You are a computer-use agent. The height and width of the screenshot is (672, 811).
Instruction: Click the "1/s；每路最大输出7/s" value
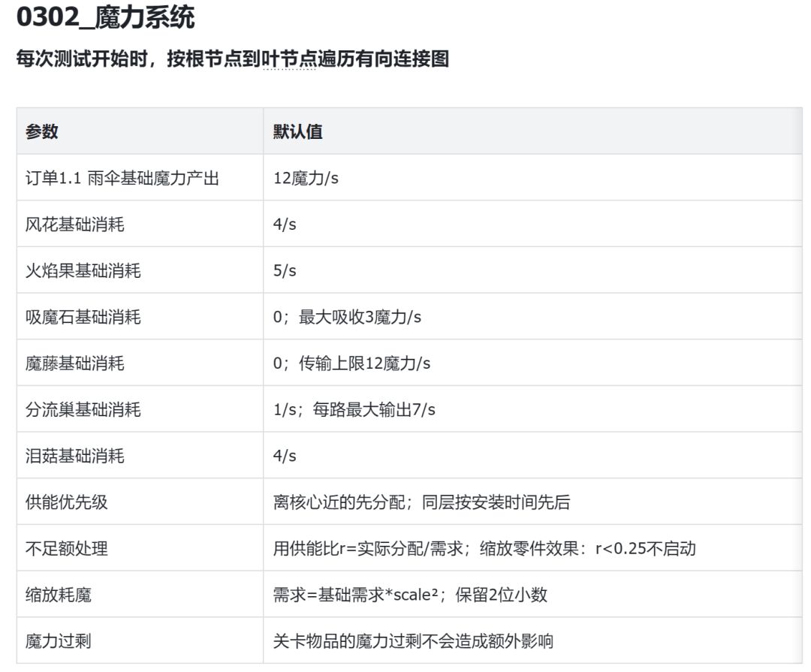coord(354,409)
